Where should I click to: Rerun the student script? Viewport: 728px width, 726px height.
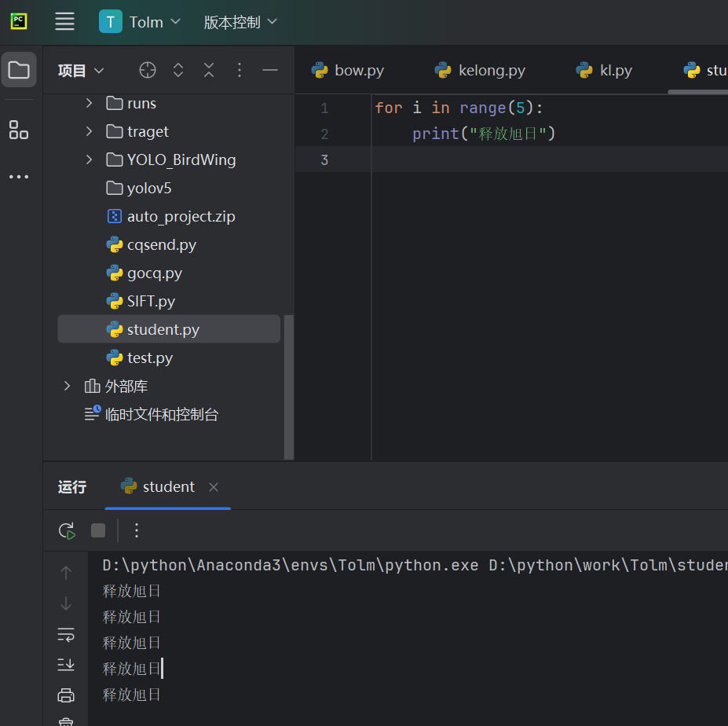pyautogui.click(x=67, y=530)
